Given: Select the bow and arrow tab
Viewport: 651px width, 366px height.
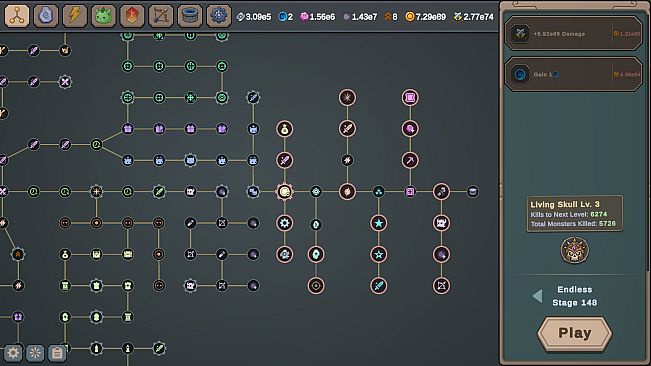Looking at the screenshot, I should click(161, 16).
